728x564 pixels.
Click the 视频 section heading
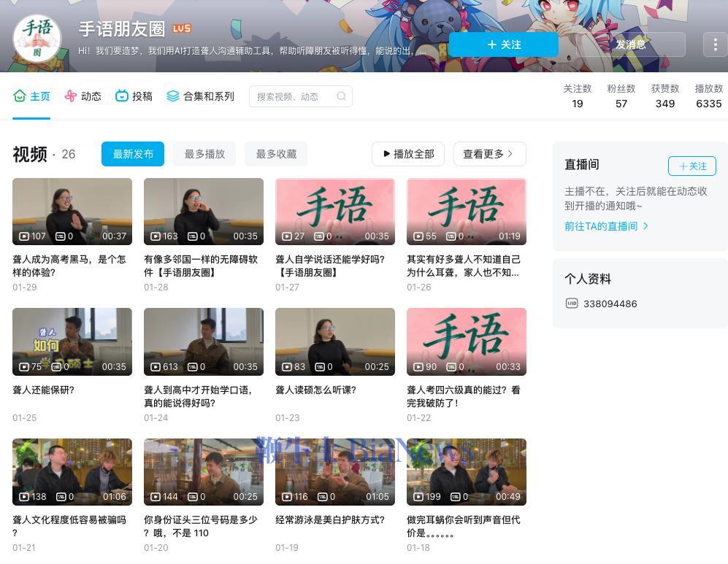(x=30, y=154)
